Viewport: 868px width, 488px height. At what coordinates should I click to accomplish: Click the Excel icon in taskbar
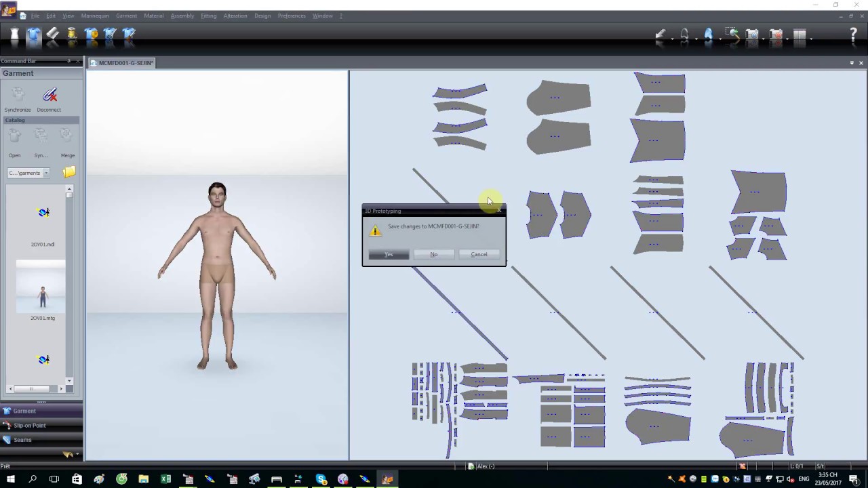click(165, 479)
